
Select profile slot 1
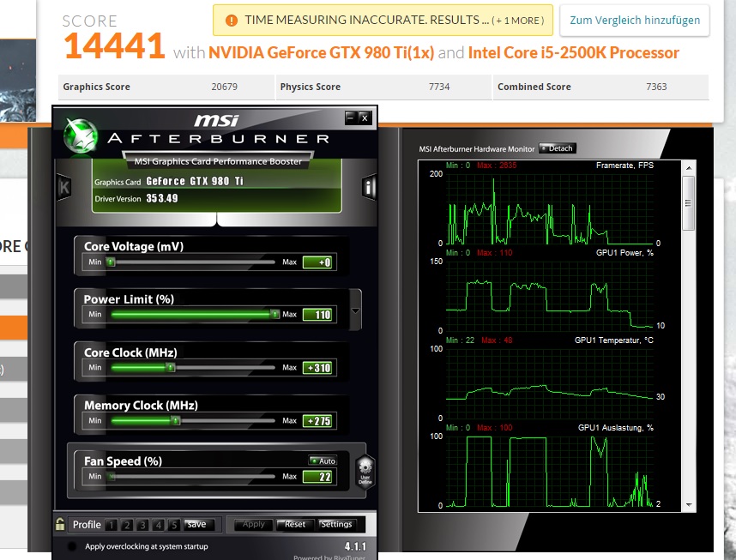[x=112, y=525]
